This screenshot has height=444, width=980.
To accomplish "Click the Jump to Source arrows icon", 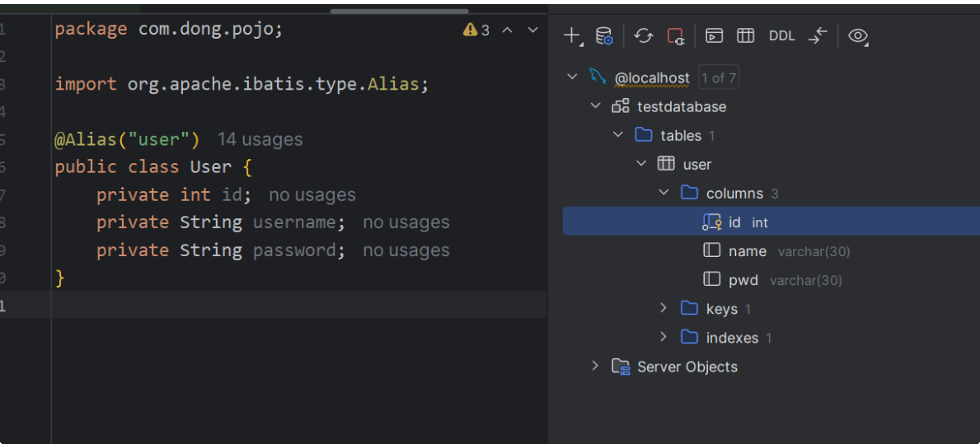I will (817, 35).
